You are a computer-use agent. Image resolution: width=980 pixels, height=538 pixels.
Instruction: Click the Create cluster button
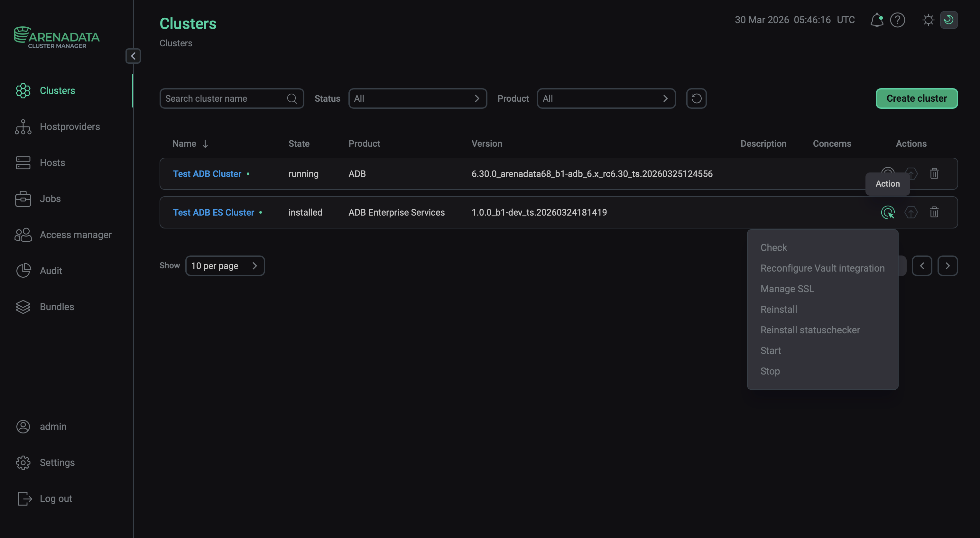pos(916,98)
